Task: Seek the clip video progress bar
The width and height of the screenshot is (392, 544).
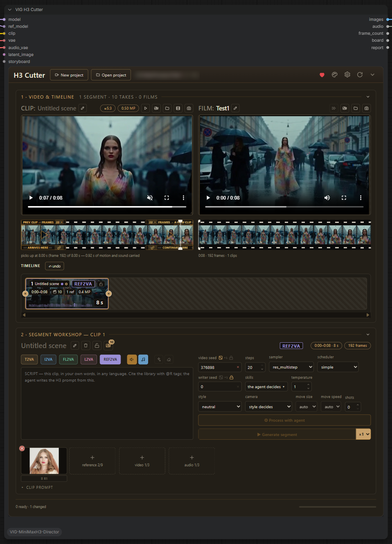Action: [x=107, y=207]
